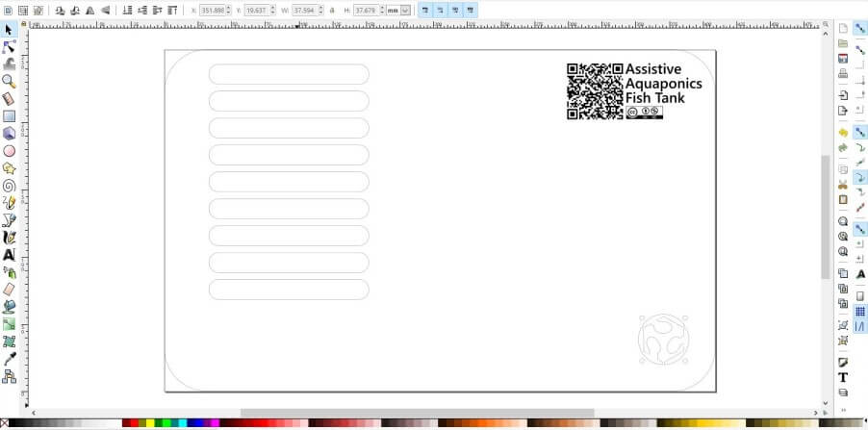Activate the Star and polygon tool
The width and height of the screenshot is (868, 430).
(10, 168)
